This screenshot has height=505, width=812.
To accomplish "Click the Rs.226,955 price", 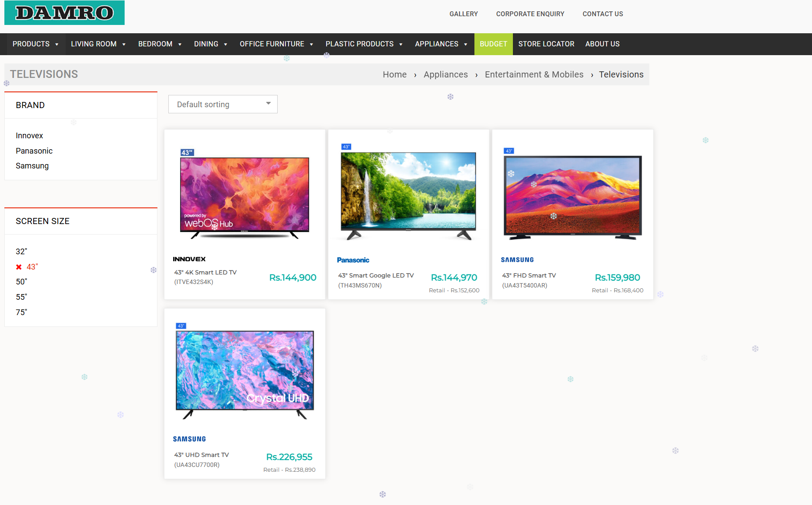I will [289, 457].
